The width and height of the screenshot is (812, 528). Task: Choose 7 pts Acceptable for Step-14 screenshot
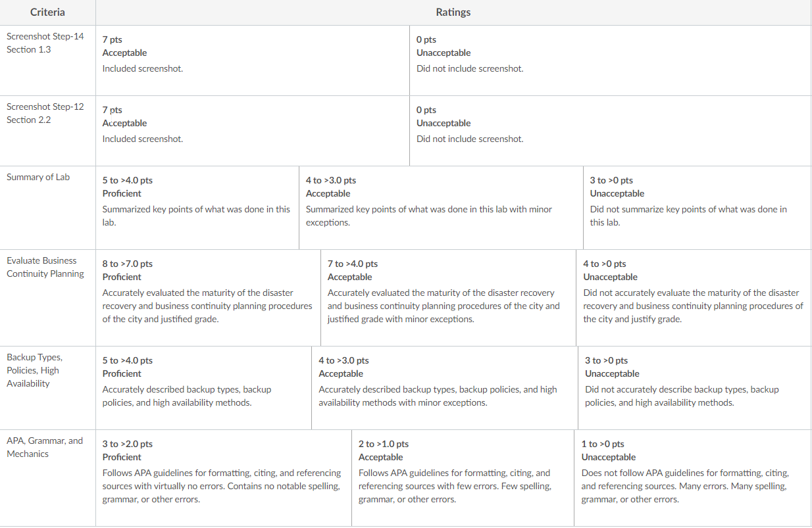(x=253, y=60)
